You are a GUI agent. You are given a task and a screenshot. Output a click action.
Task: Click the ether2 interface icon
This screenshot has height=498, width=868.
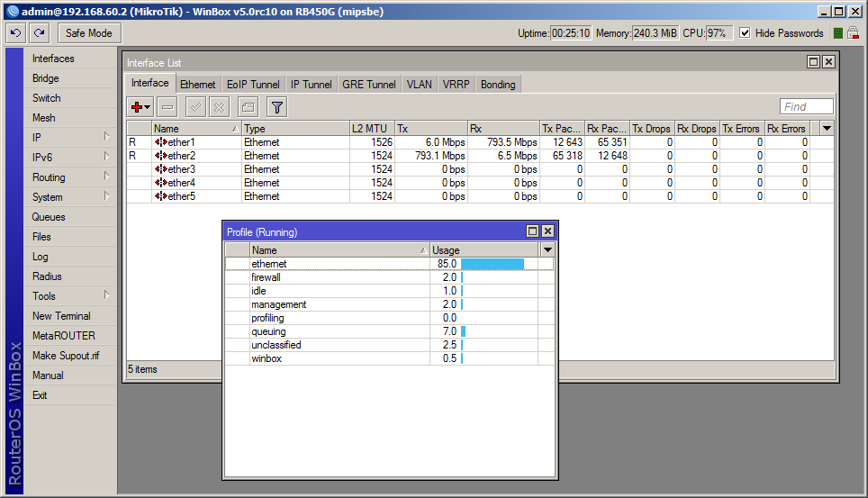pos(160,156)
